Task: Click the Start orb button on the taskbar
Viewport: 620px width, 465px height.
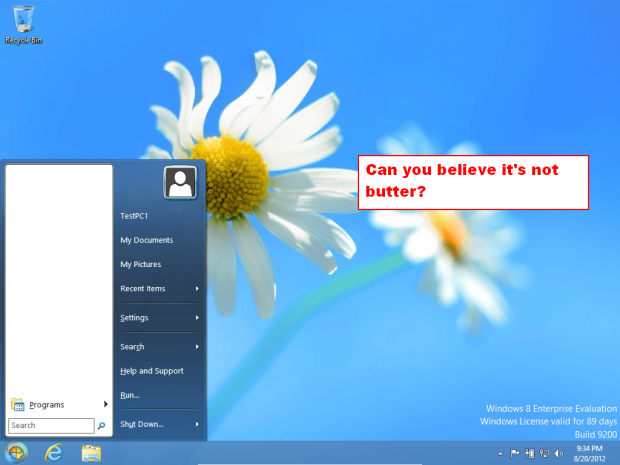Action: (x=16, y=453)
